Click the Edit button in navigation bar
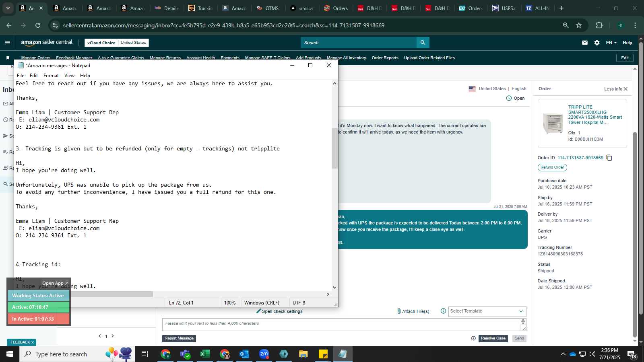This screenshot has width=644, height=362. pos(625,58)
